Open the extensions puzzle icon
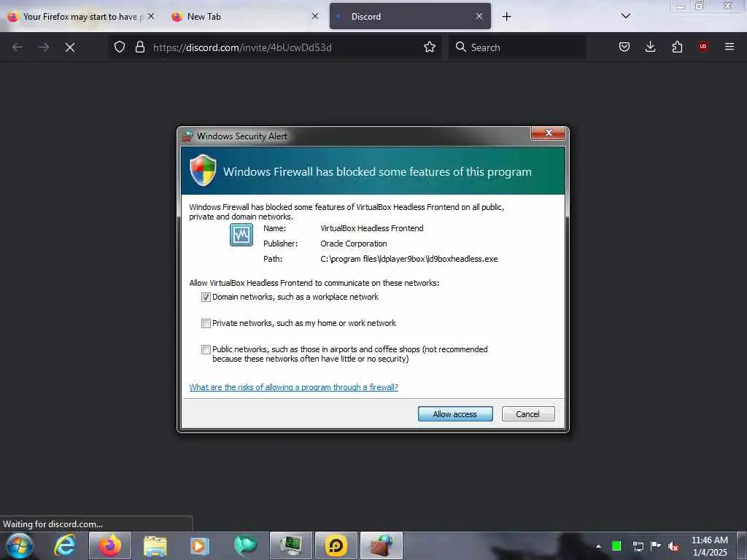 [677, 47]
